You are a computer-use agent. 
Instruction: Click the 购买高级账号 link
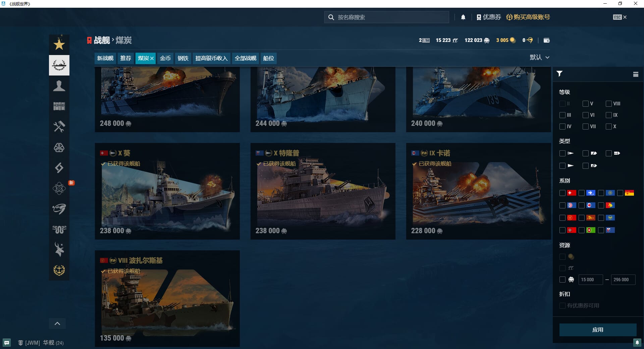(x=528, y=17)
